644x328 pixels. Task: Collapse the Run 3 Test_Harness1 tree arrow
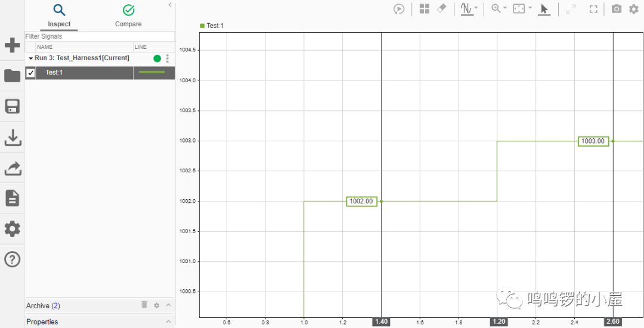(30, 58)
